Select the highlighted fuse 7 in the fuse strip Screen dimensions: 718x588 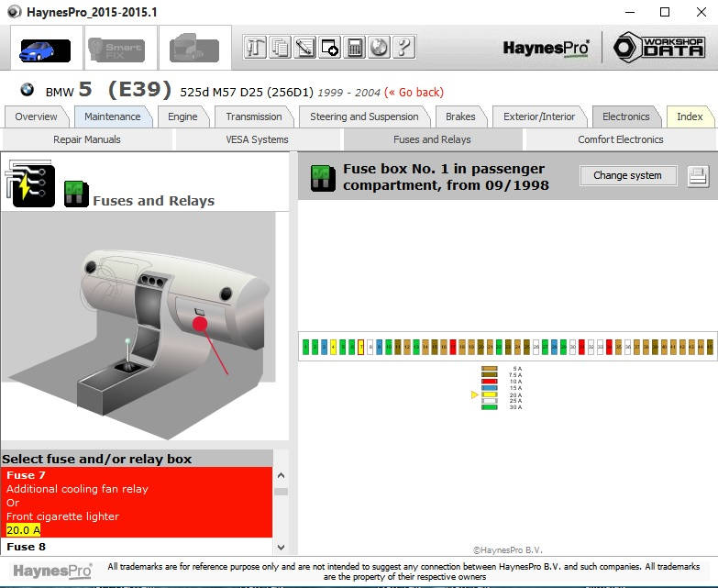361,348
